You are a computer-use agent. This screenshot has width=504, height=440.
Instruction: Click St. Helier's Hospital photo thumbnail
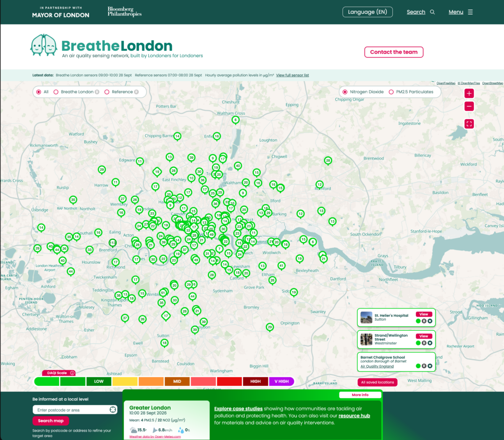(x=366, y=317)
